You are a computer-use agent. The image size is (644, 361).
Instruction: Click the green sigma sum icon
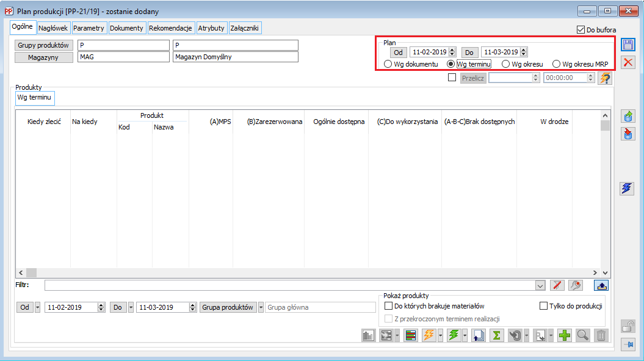496,335
